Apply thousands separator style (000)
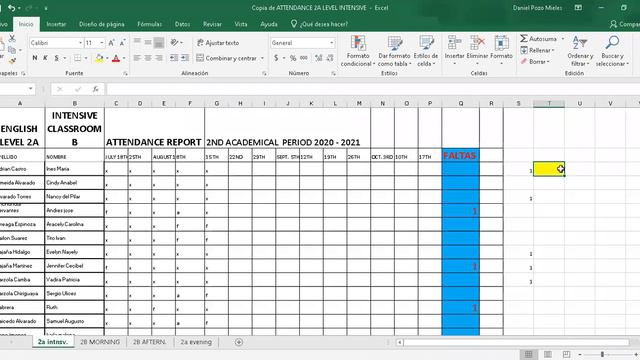The height and width of the screenshot is (360, 640). pos(304,58)
